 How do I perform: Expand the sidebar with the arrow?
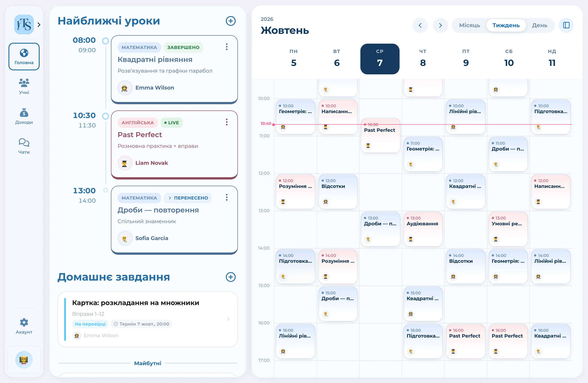click(x=39, y=25)
